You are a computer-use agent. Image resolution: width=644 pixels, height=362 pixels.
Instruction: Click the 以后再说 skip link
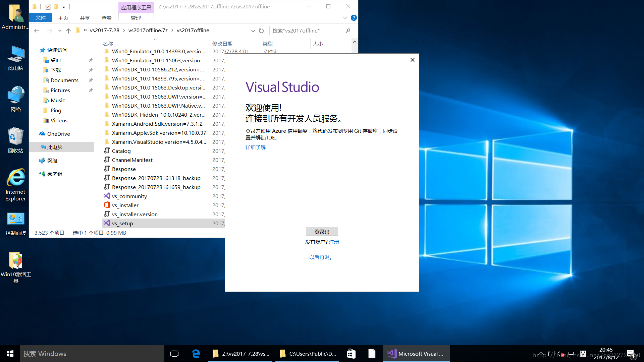point(321,257)
